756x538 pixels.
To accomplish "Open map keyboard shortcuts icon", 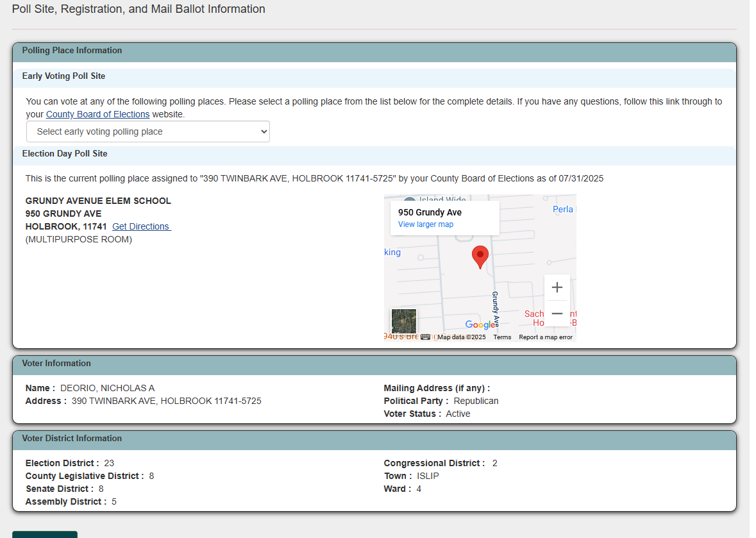I will [x=425, y=337].
